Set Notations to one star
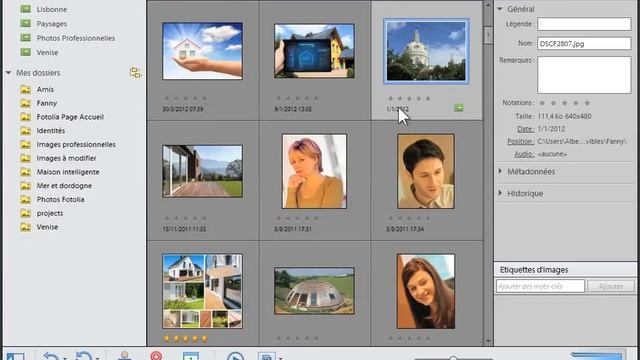This screenshot has width=640, height=360. (542, 103)
